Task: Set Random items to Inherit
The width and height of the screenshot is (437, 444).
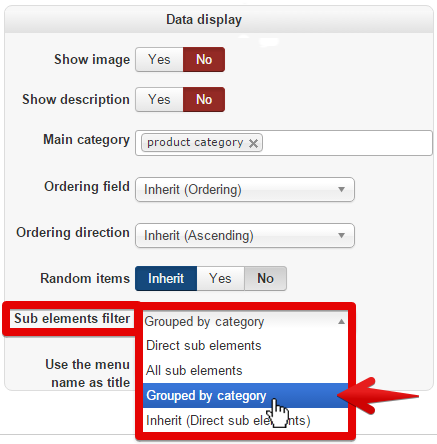Action: click(x=166, y=278)
